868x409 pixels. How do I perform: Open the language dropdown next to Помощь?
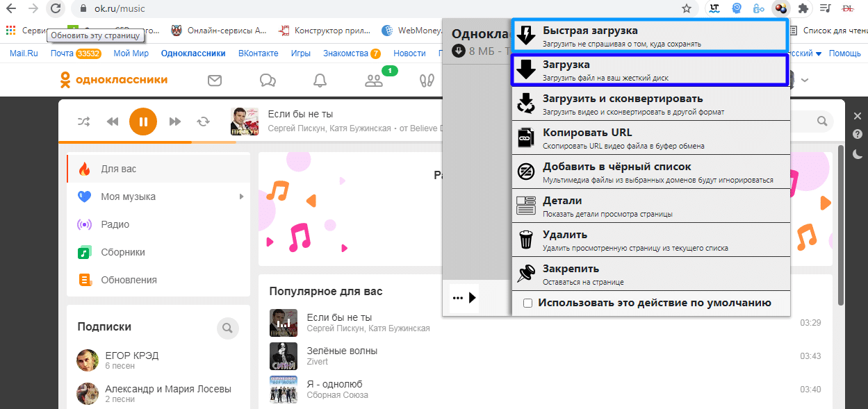pyautogui.click(x=818, y=53)
